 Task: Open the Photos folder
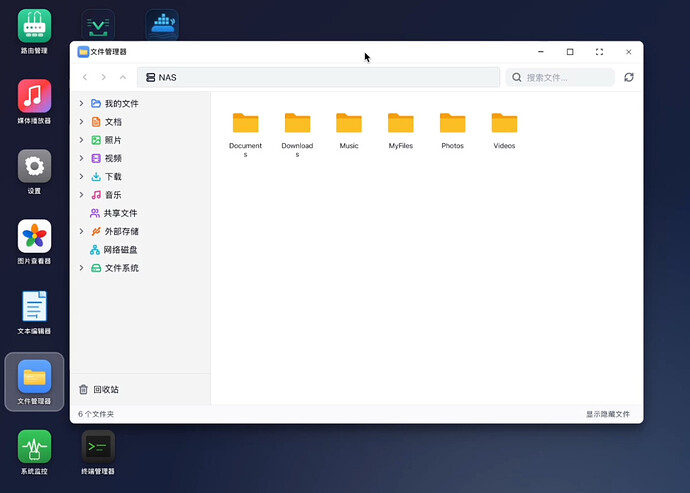(453, 124)
